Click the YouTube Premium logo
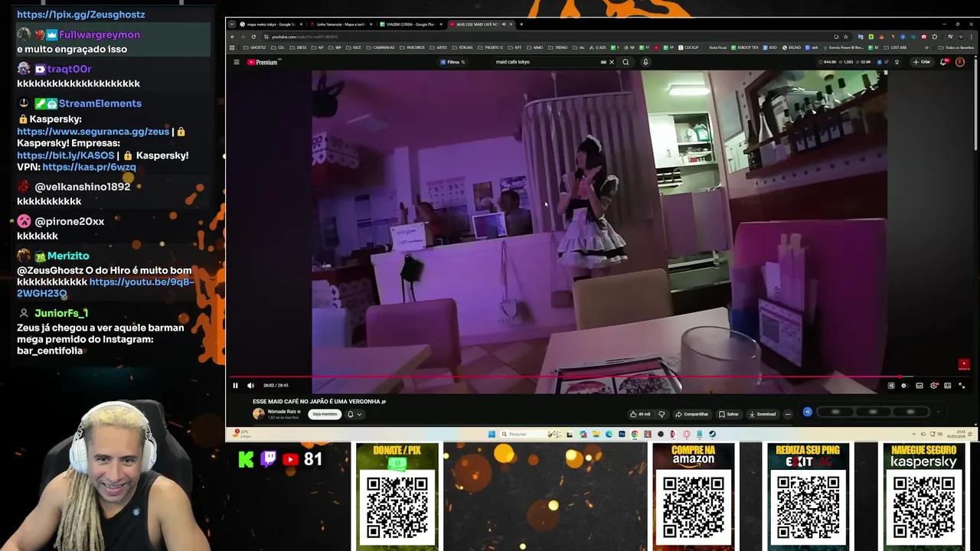980x551 pixels. click(x=263, y=62)
